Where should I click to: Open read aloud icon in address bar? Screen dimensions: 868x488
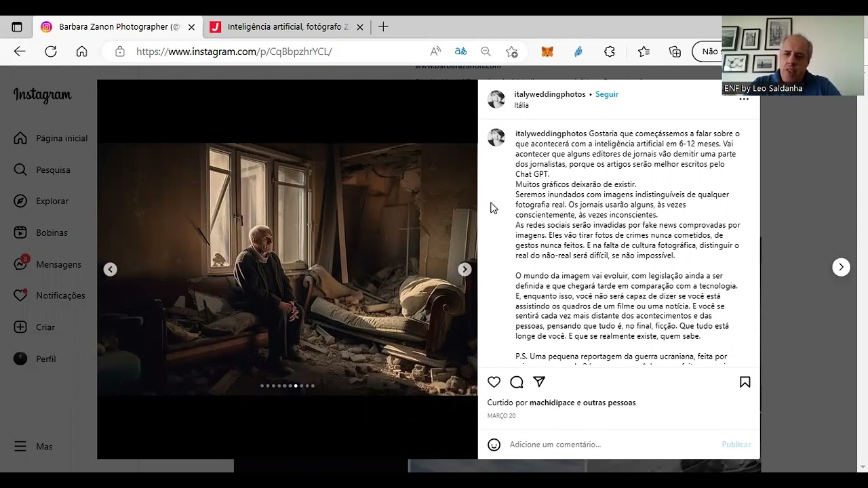[435, 52]
